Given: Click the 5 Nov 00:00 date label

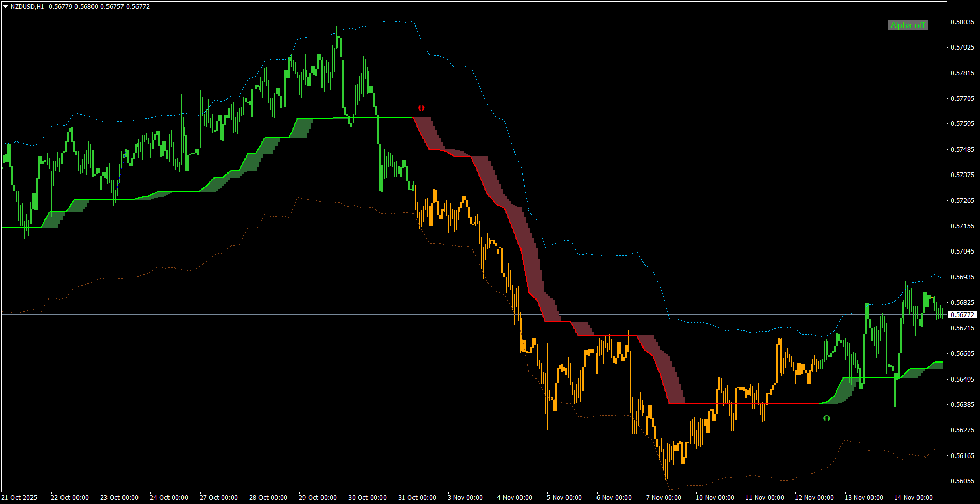Looking at the screenshot, I should click(x=564, y=498).
